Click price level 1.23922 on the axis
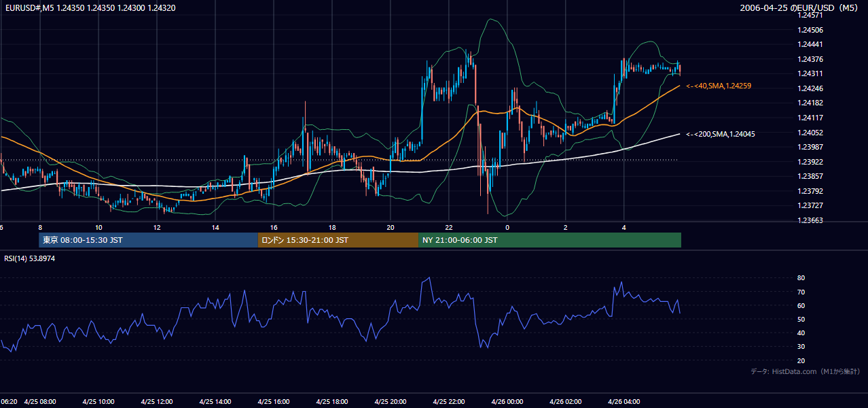Viewport: 868px width, 408px height. [810, 162]
